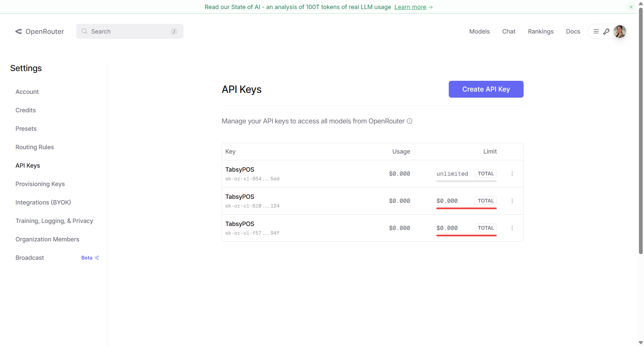644x346 pixels.
Task: Click usage $0.000 for key ending 5ed
Action: pos(399,174)
